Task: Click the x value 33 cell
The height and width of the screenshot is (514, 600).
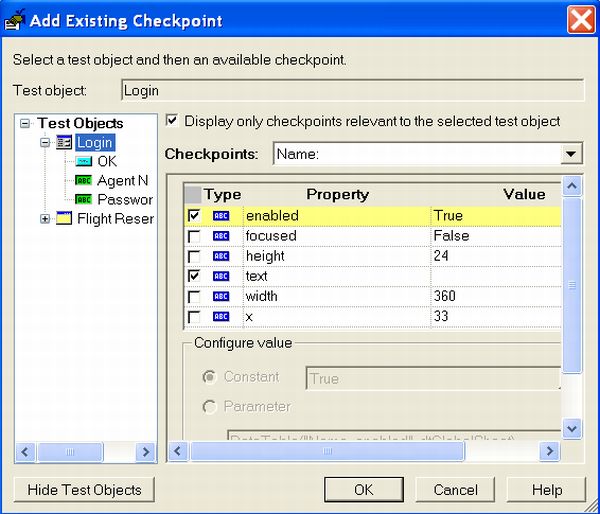Action: [x=496, y=317]
